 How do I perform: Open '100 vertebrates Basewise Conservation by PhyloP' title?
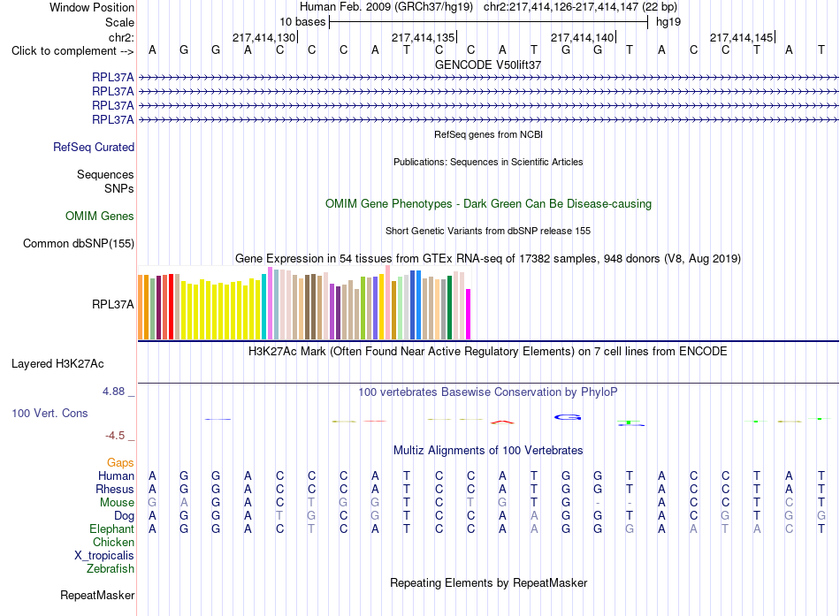click(488, 392)
